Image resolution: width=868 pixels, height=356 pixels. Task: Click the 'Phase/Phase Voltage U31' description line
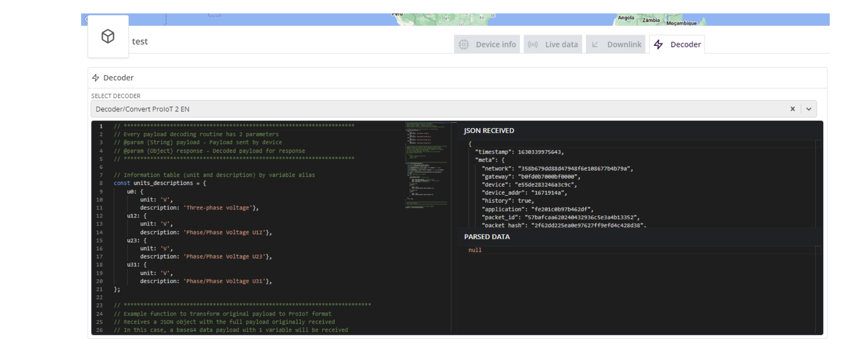(x=206, y=281)
